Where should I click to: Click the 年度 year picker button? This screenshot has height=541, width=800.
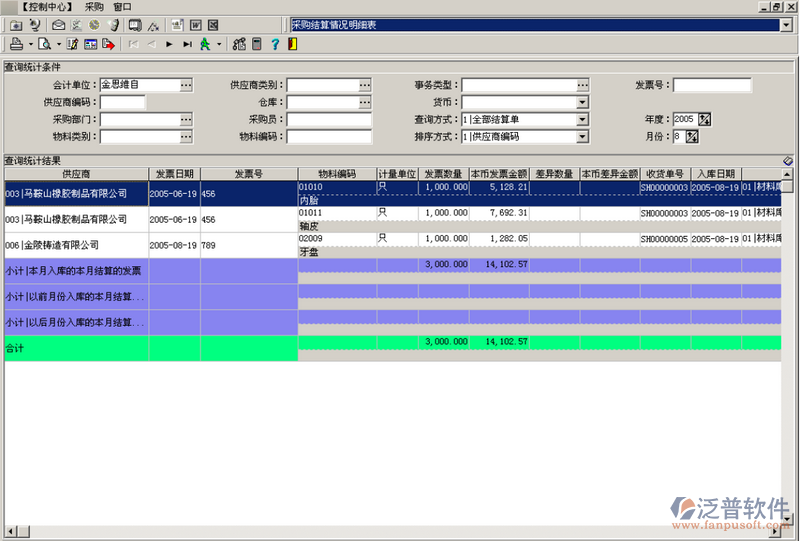704,119
